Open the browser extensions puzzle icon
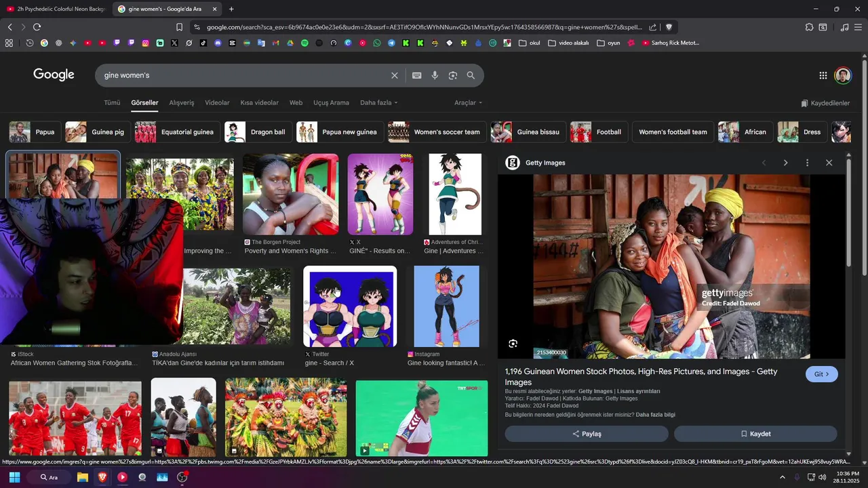The image size is (868, 488). [x=809, y=27]
